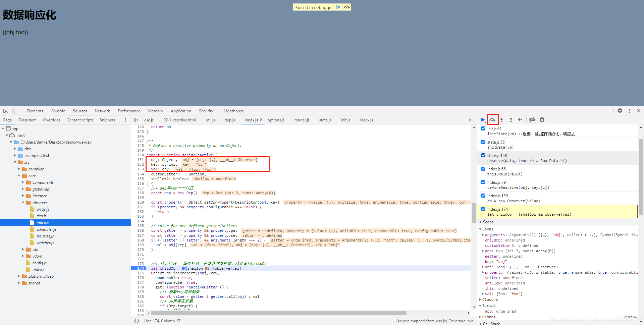The width and height of the screenshot is (644, 325).
Task: Open DevTools customize three-dot menu
Action: (629, 111)
